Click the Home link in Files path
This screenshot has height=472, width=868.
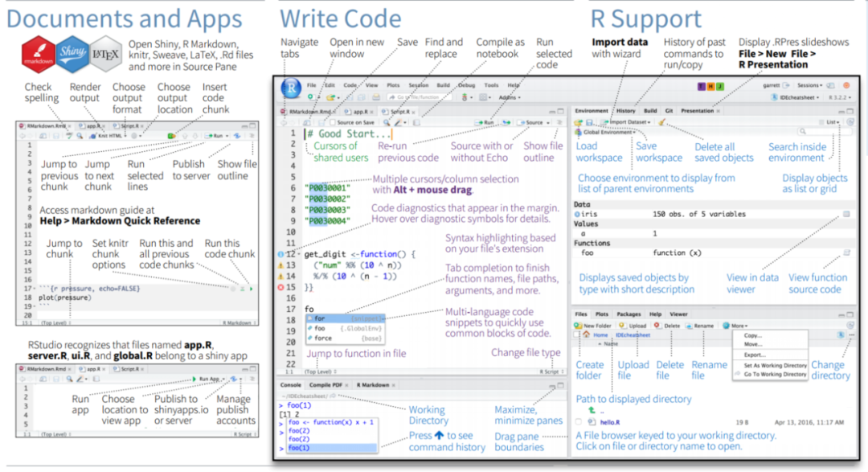point(600,335)
